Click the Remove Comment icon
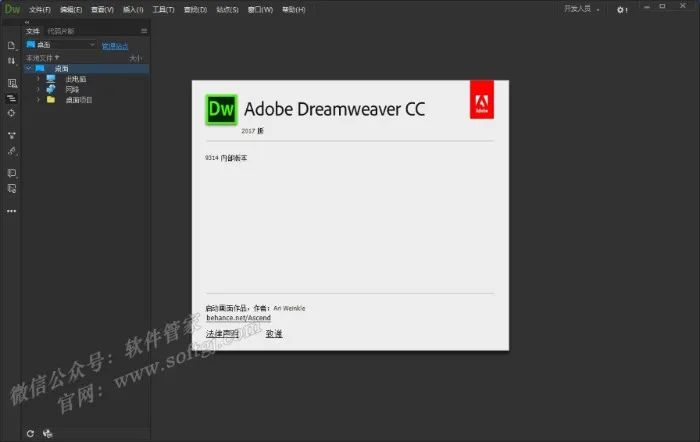 (x=12, y=189)
